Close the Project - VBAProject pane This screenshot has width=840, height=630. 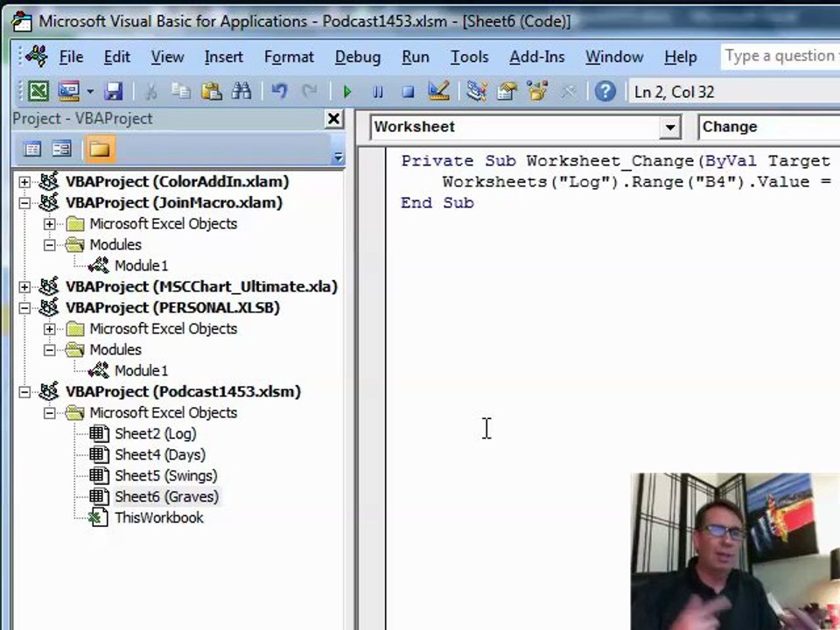(x=333, y=119)
